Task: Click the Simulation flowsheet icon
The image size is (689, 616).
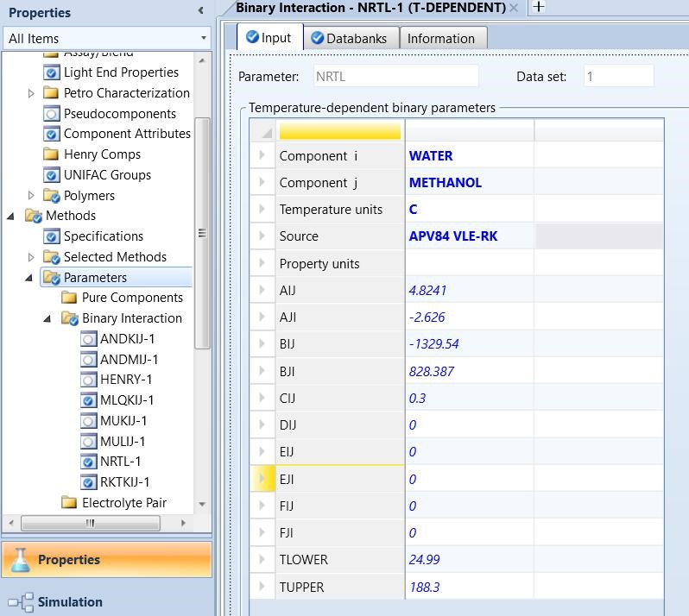Action: pos(21,602)
